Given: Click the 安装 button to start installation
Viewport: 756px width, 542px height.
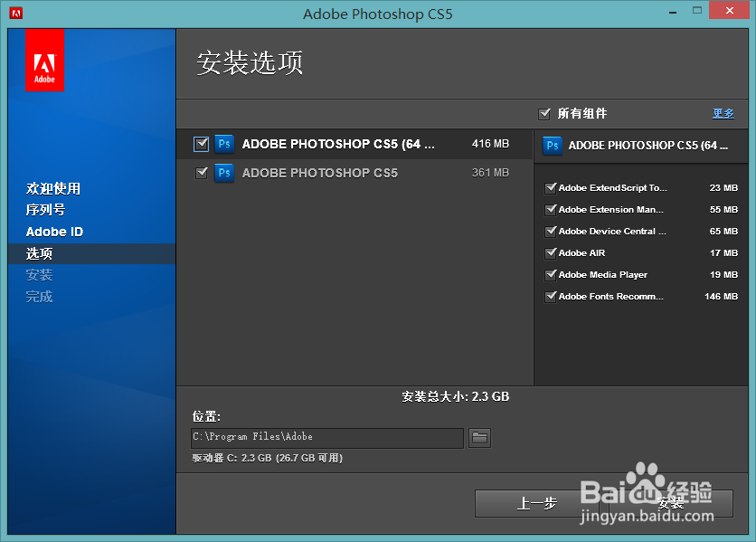Looking at the screenshot, I should click(671, 503).
